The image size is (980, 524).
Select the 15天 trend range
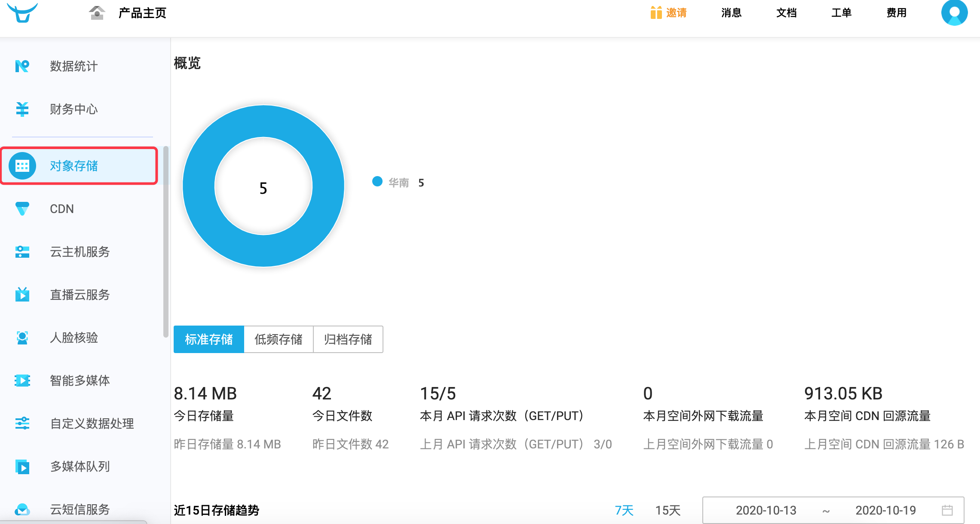click(x=668, y=510)
